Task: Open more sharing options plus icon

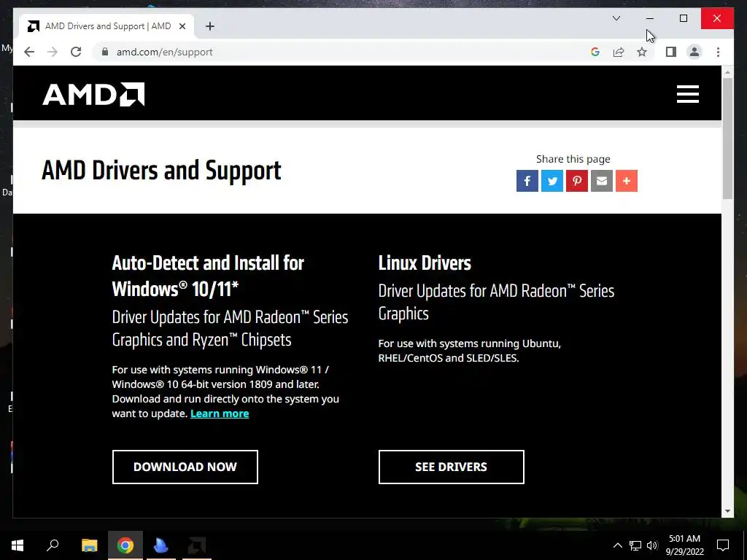Action: [627, 181]
